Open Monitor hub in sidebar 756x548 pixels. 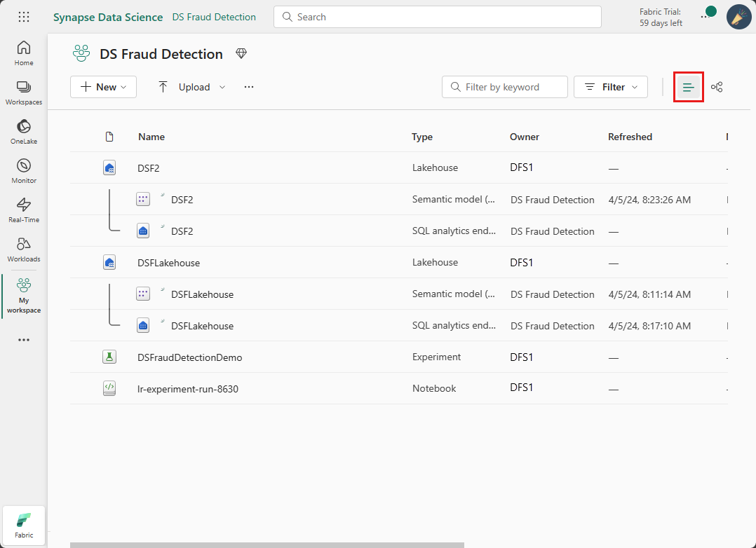[x=24, y=171]
